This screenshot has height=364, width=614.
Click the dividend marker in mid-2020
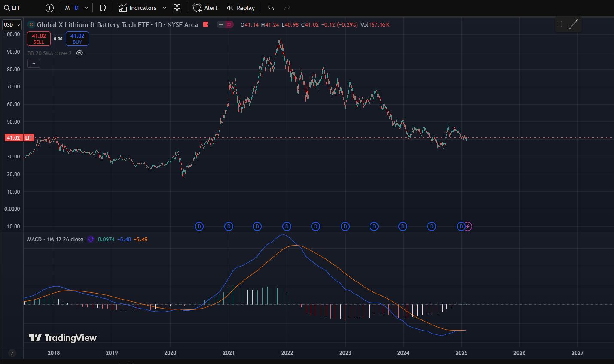(x=199, y=226)
